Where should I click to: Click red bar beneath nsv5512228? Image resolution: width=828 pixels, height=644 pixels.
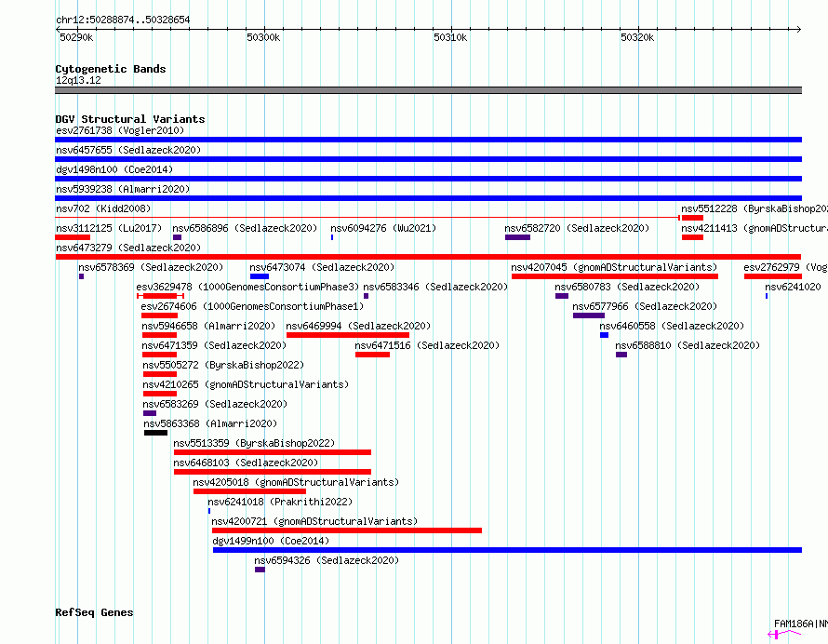[x=692, y=218]
